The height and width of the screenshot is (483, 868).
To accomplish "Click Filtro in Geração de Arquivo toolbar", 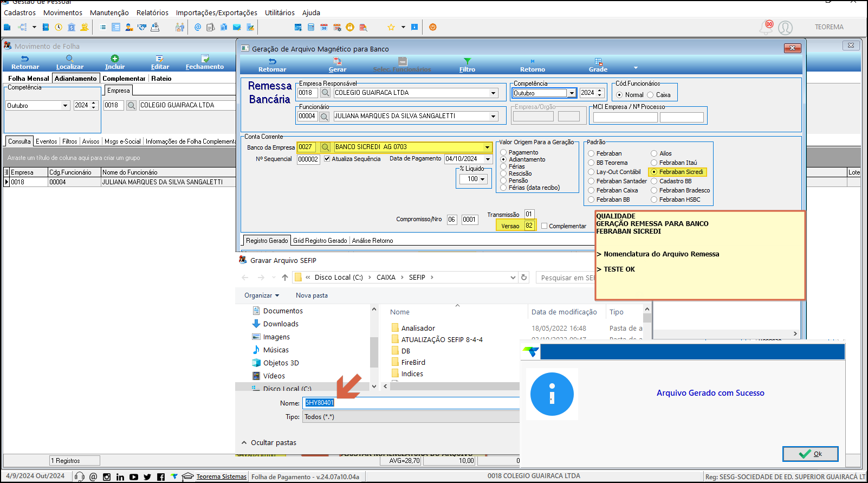I will tap(467, 66).
